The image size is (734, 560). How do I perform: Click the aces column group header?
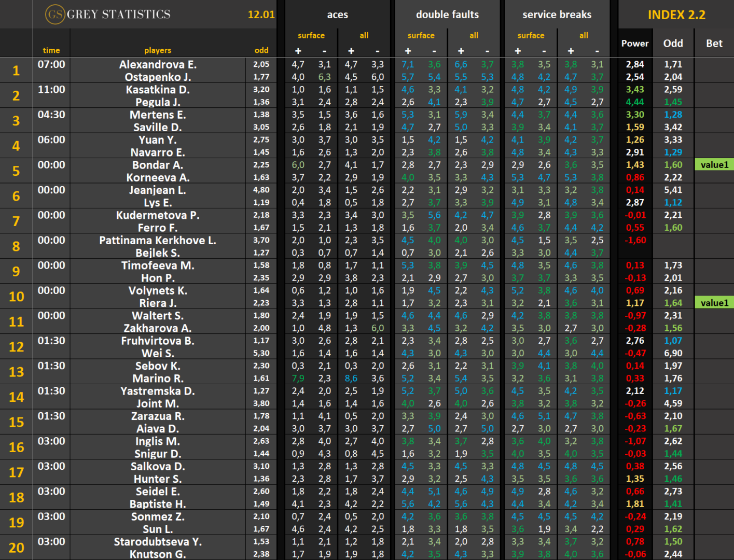pyautogui.click(x=338, y=15)
